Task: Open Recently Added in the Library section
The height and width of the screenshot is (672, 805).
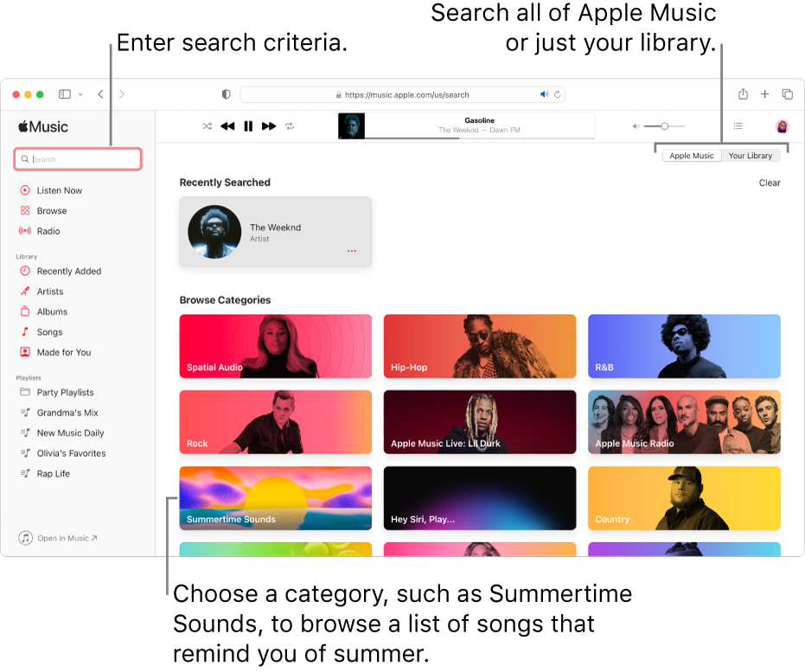Action: pos(68,271)
